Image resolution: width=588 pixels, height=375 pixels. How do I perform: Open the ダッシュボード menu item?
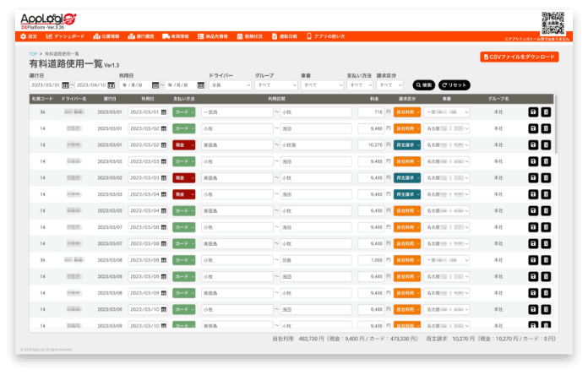tap(65, 37)
